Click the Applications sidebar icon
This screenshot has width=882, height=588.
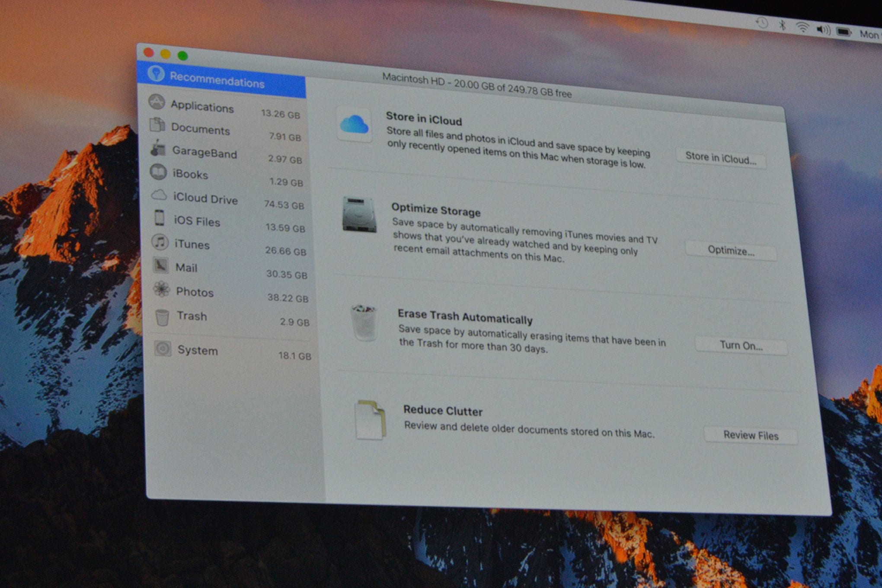coord(157,102)
